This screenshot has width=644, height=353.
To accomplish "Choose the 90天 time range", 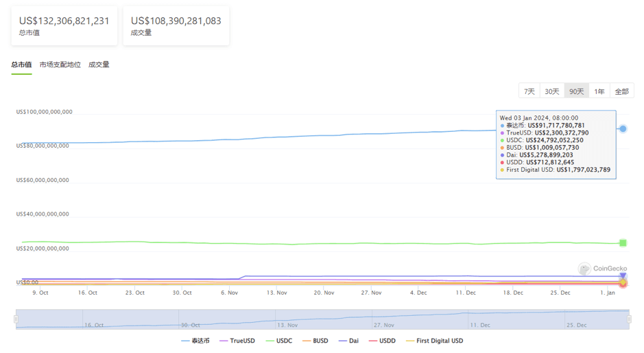I will click(577, 91).
